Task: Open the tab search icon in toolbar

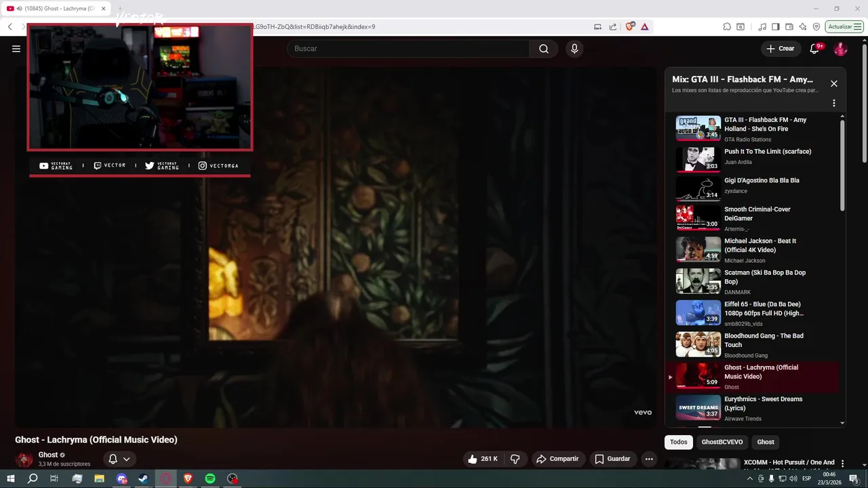Action: point(741,26)
